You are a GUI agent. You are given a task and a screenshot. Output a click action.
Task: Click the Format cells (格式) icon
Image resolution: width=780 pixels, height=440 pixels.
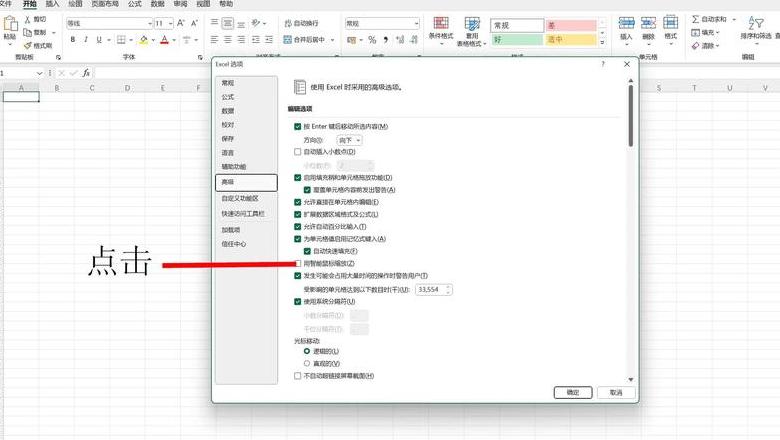[x=671, y=23]
